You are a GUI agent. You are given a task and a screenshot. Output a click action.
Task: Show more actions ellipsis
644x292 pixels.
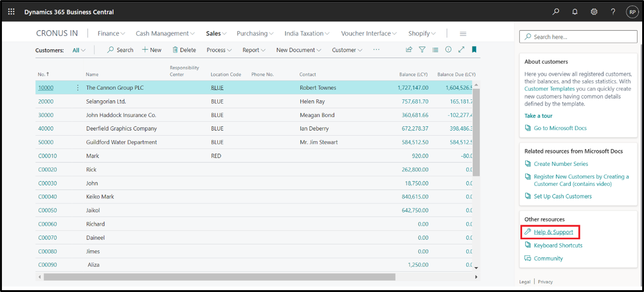point(376,50)
